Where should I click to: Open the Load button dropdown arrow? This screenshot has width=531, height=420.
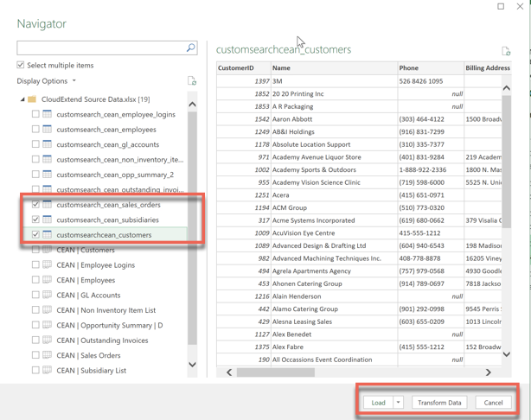398,403
